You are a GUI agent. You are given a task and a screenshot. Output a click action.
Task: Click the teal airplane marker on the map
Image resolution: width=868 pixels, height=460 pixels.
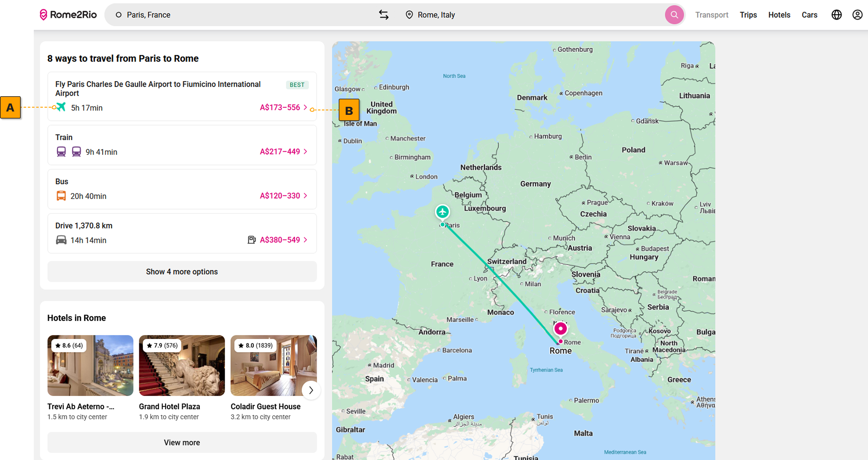point(442,212)
